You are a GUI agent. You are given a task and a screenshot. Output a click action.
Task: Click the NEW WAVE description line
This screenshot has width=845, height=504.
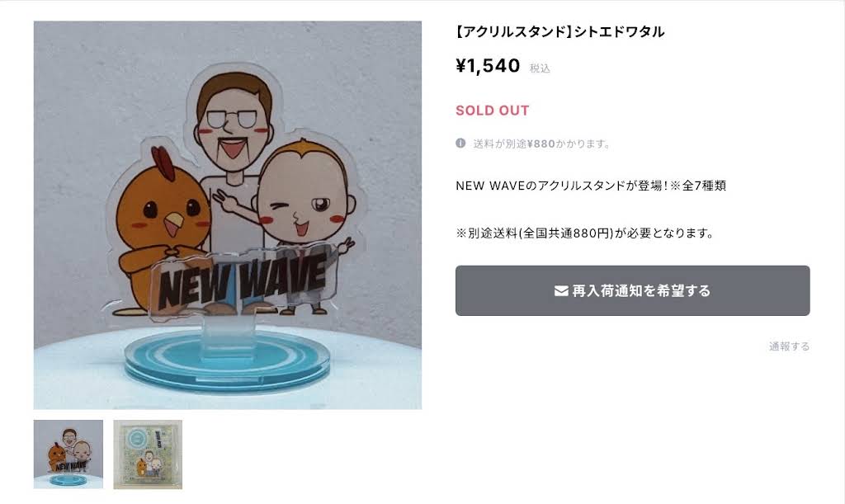[x=591, y=186]
